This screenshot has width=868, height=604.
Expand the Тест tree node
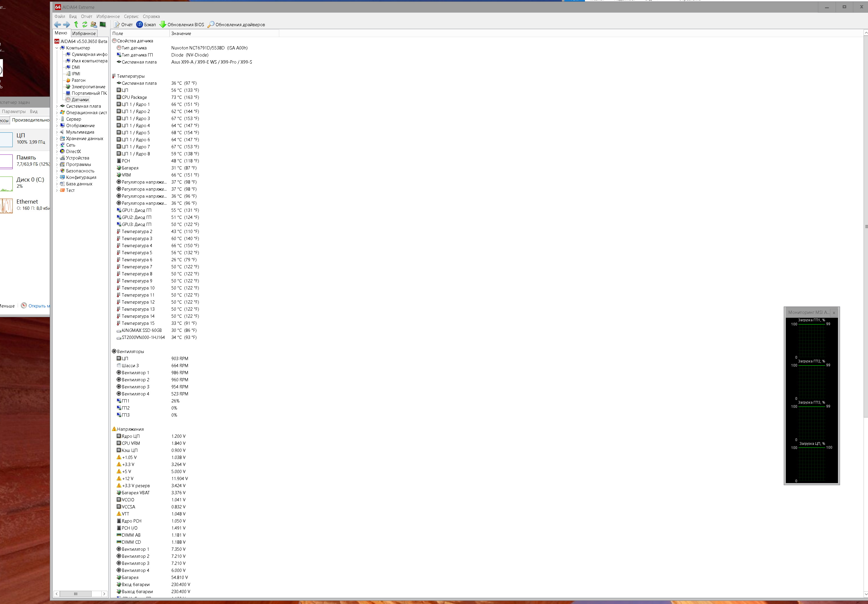pos(57,190)
